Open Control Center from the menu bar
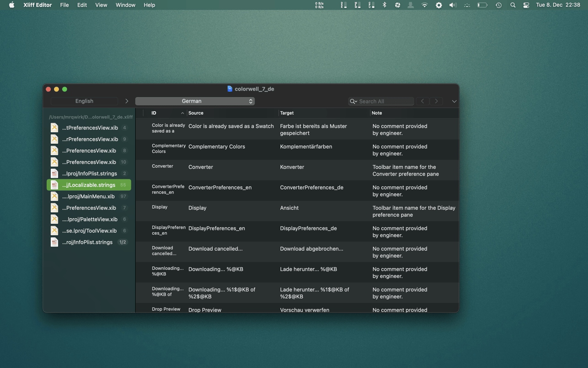588x368 pixels. [x=526, y=5]
